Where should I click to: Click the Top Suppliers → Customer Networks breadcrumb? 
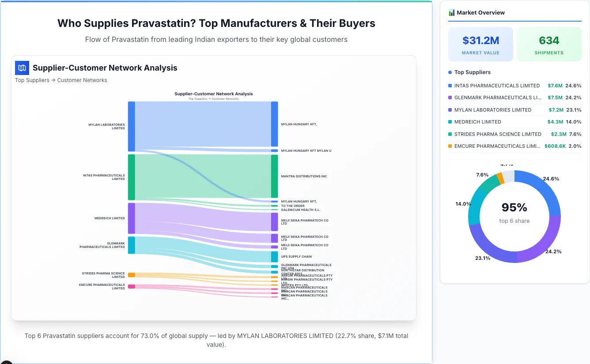(61, 80)
